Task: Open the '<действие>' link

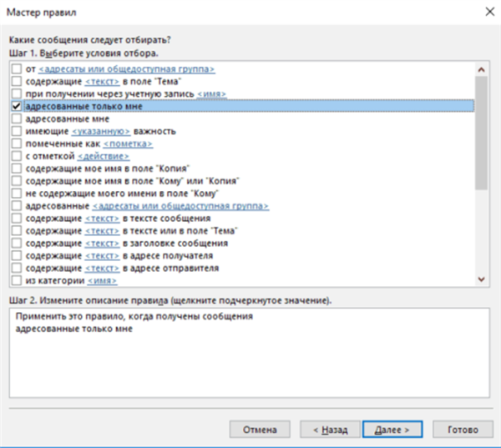Action: click(x=104, y=156)
